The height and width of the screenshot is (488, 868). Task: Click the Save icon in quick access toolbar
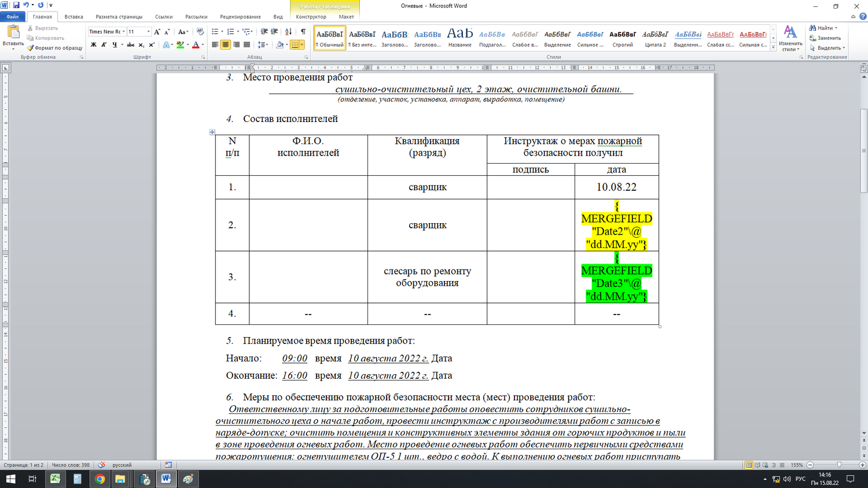point(16,5)
